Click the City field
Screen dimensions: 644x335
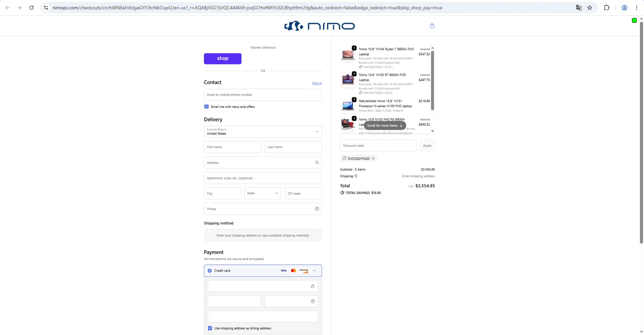(222, 193)
